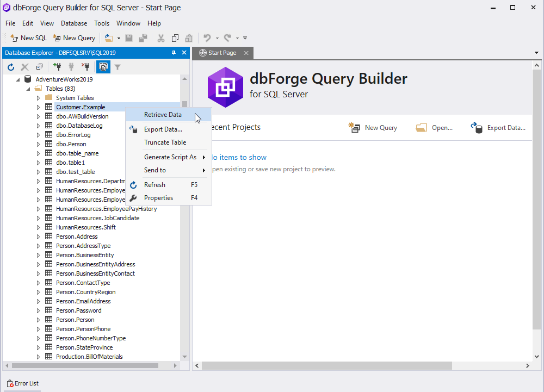The height and width of the screenshot is (392, 544).
Task: Click the Database Explorer vertical scrollbar down arrow
Action: (x=184, y=357)
